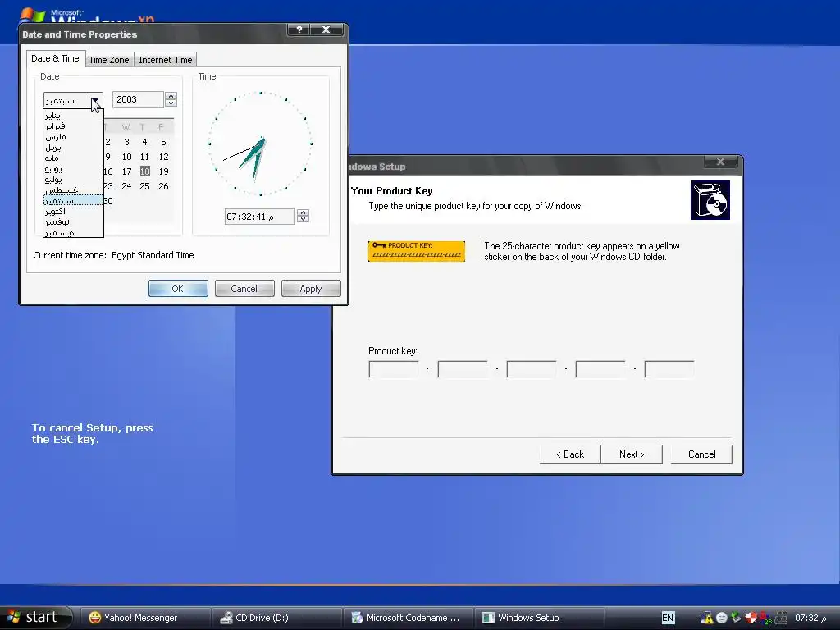Click the time field 07:32:41

click(x=259, y=217)
